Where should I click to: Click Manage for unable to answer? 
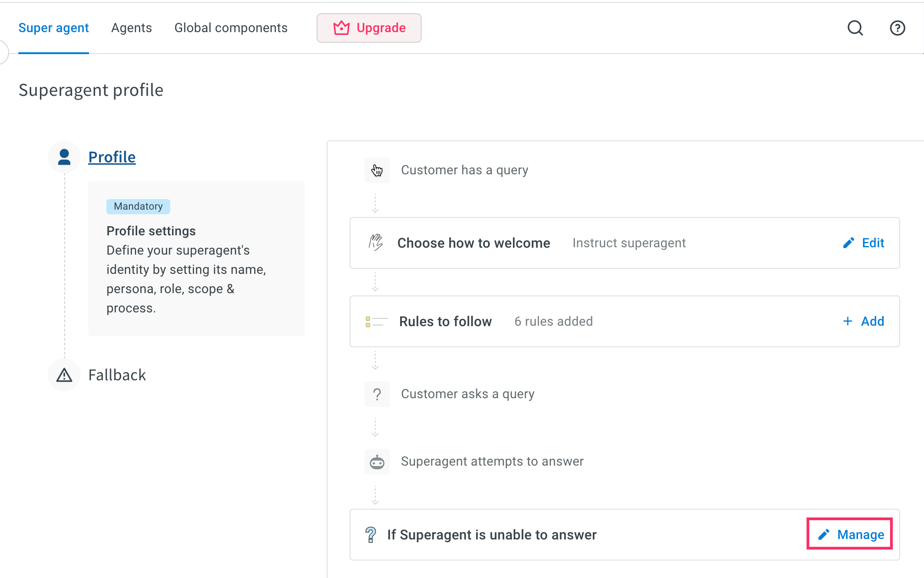850,535
